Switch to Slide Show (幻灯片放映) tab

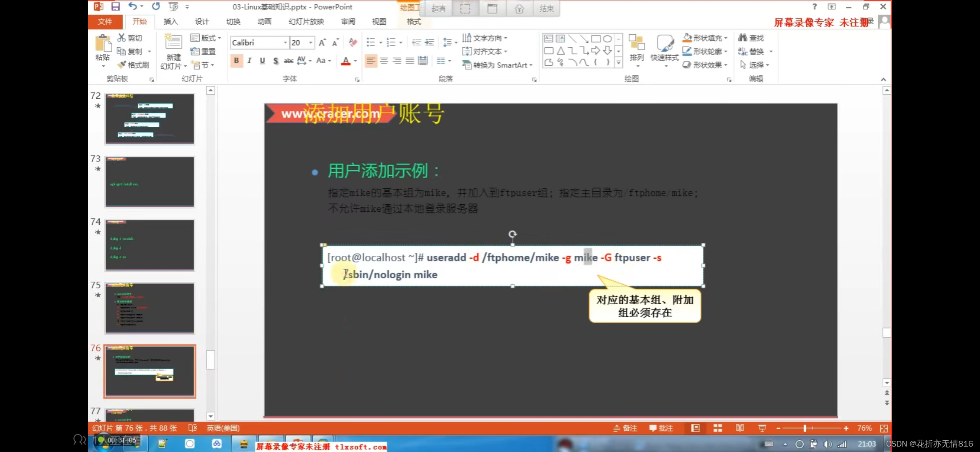tap(306, 21)
